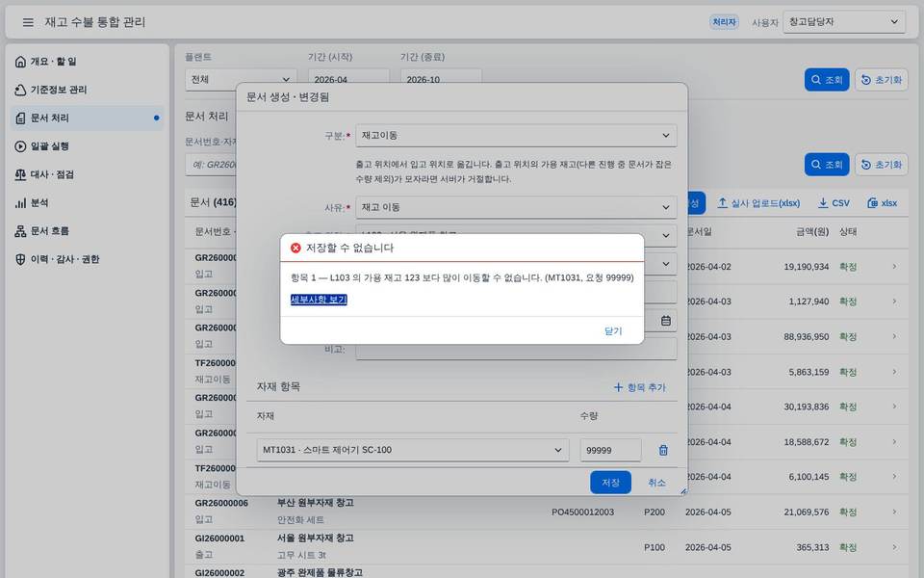Click the amount 21,069,576 cell
The width and height of the screenshot is (924, 578).
point(807,512)
